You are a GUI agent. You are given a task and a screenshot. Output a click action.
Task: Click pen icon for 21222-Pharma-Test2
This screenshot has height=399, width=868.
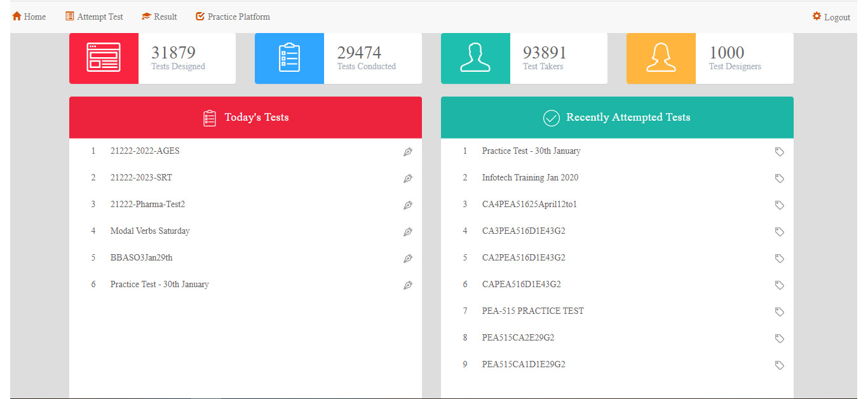pyautogui.click(x=408, y=205)
